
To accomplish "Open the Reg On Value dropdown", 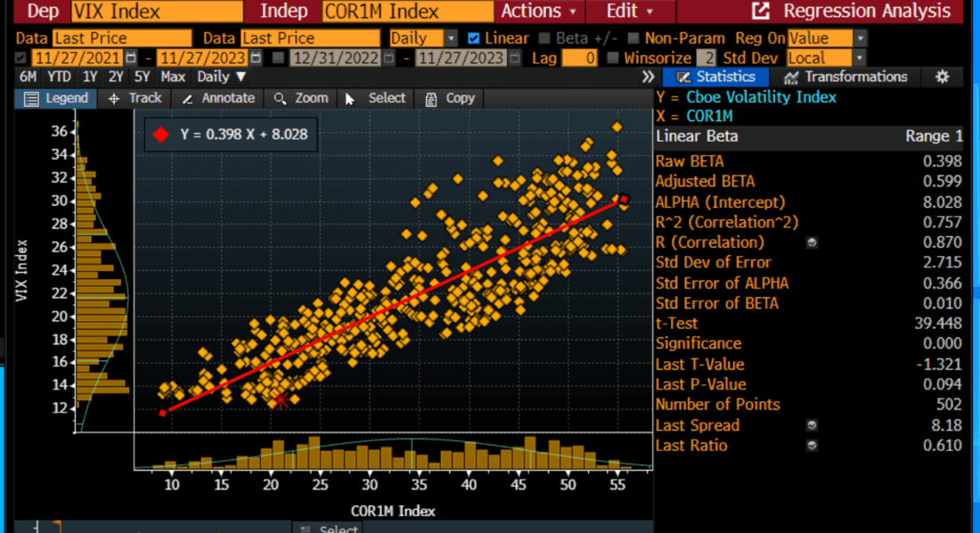I will 857,38.
